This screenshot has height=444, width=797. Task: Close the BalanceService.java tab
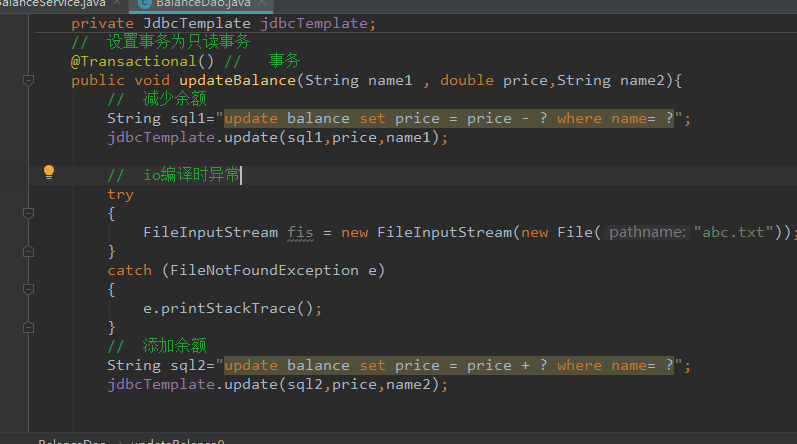tap(117, 3)
